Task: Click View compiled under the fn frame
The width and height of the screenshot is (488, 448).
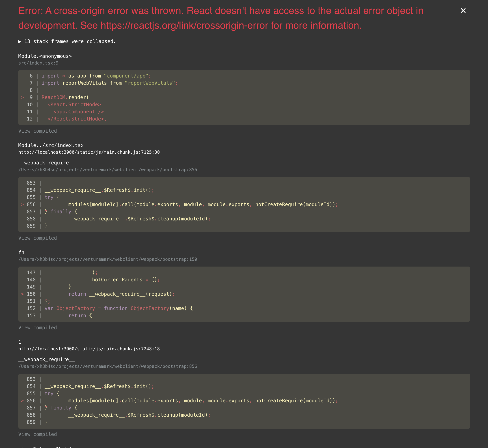Action: pos(38,327)
